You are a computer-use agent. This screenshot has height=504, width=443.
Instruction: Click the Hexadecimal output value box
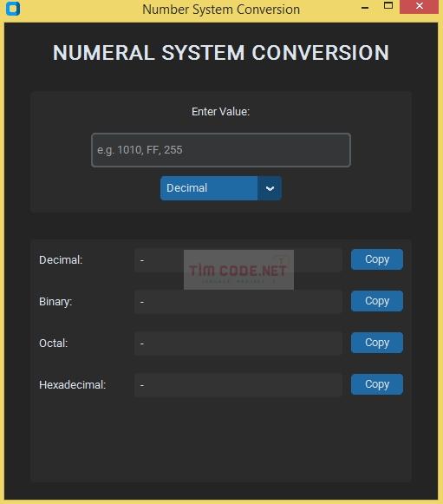pos(238,385)
